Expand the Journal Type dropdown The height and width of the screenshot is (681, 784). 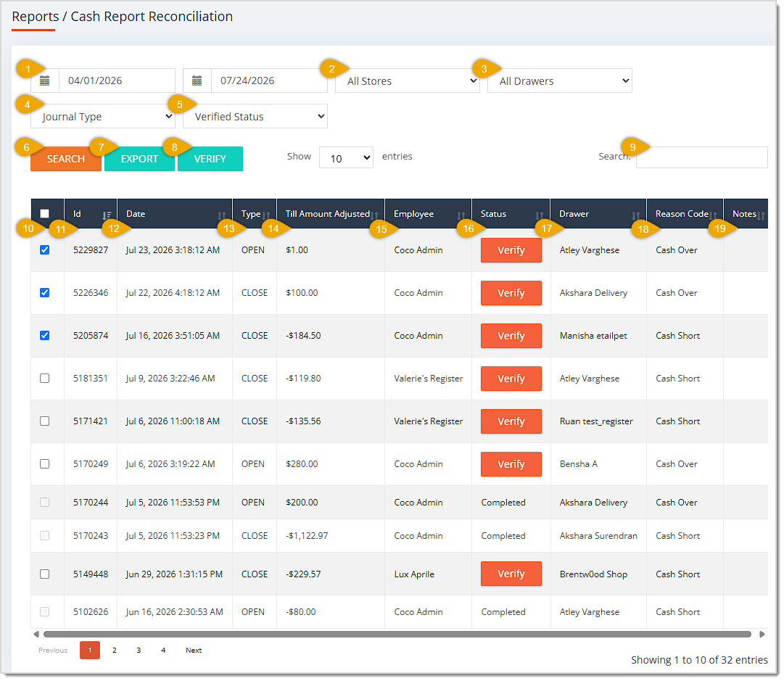(x=102, y=117)
